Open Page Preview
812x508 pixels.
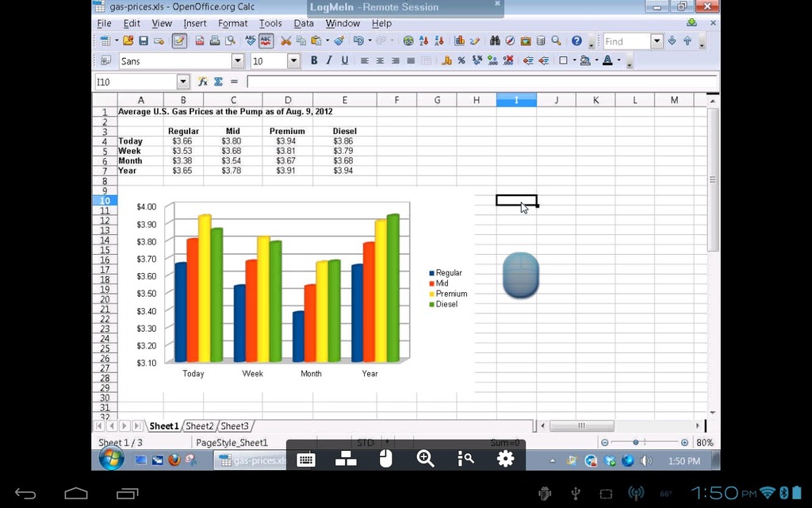point(230,41)
